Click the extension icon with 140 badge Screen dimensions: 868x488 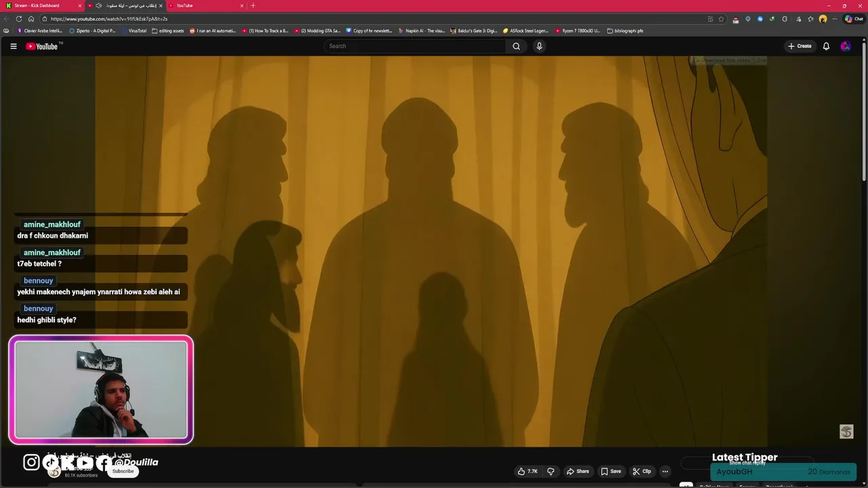[736, 20]
